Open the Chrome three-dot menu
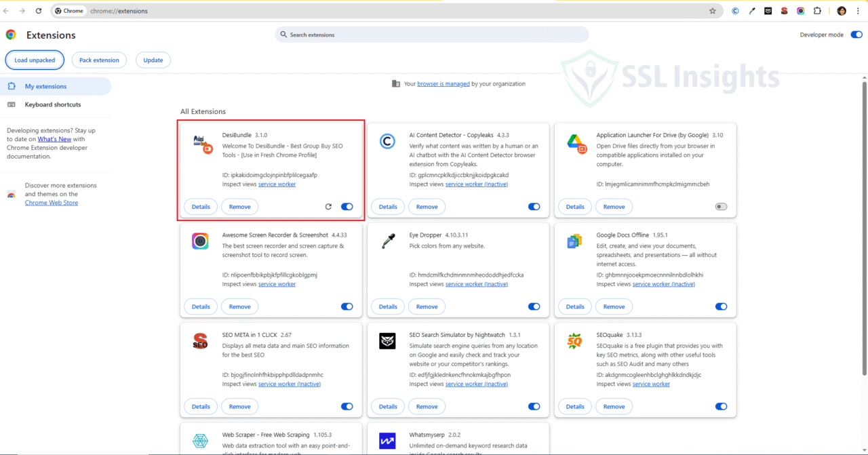This screenshot has width=868, height=455. click(858, 11)
